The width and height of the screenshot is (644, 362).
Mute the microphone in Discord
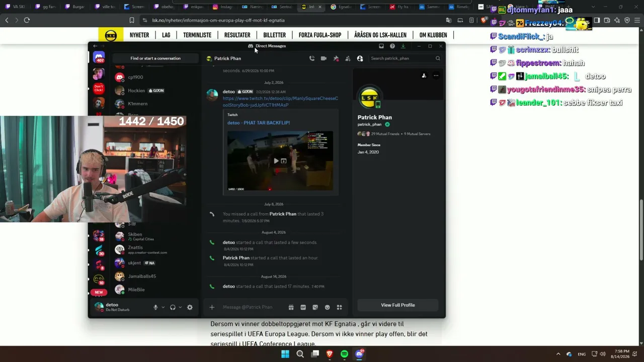click(x=155, y=307)
